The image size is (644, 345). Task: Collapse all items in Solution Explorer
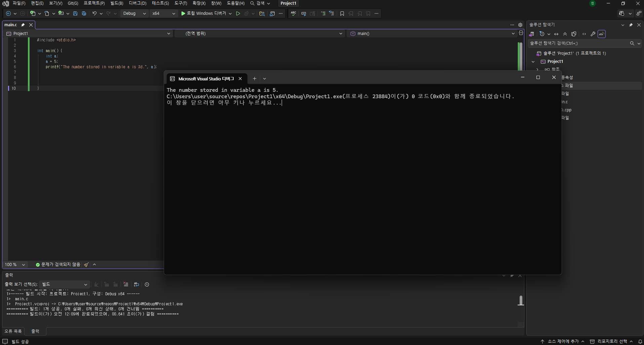click(565, 34)
